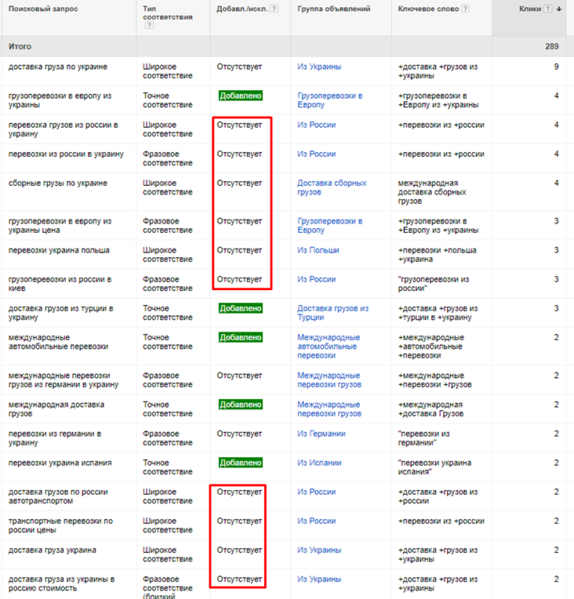Click Широкое соответствие cell for 'сборные грузы по украине'

(x=168, y=187)
